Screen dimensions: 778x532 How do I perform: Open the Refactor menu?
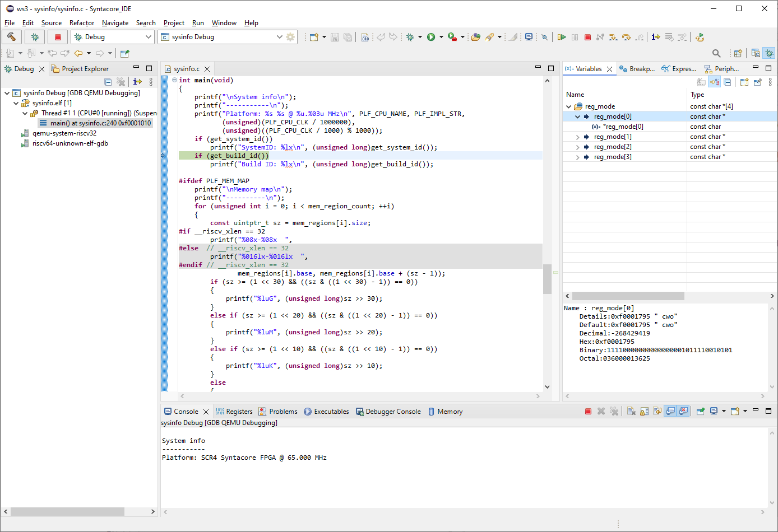click(x=82, y=23)
